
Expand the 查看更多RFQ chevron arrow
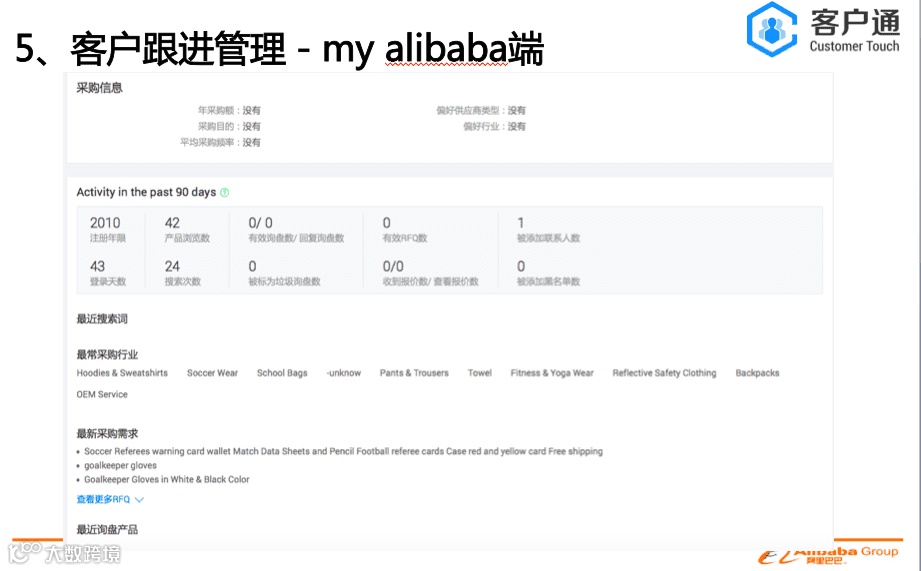139,500
